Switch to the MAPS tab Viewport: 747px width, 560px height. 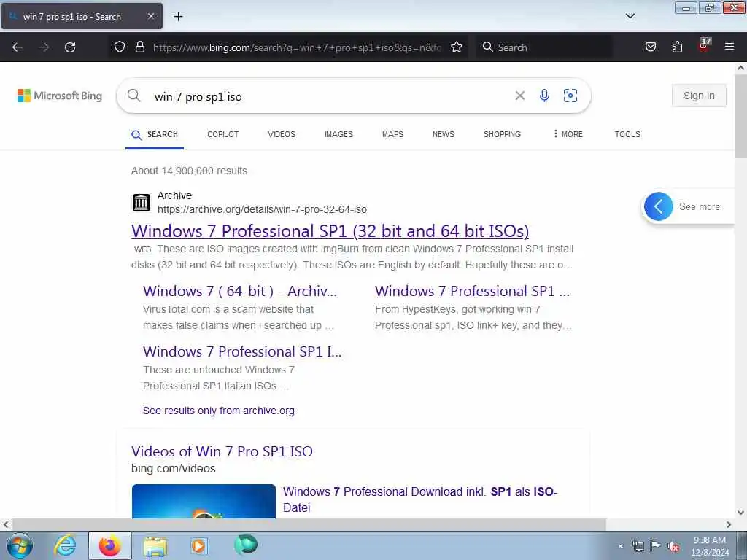(392, 134)
